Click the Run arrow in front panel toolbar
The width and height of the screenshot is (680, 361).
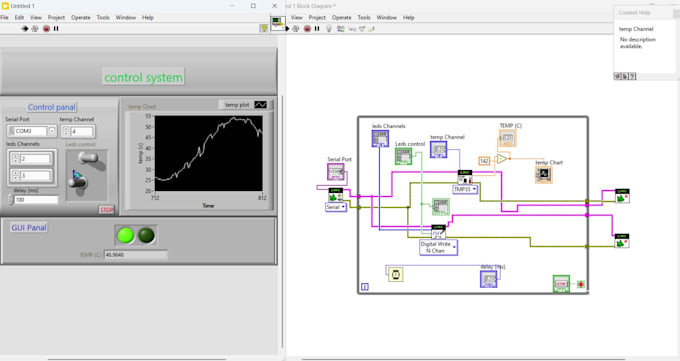tap(25, 29)
